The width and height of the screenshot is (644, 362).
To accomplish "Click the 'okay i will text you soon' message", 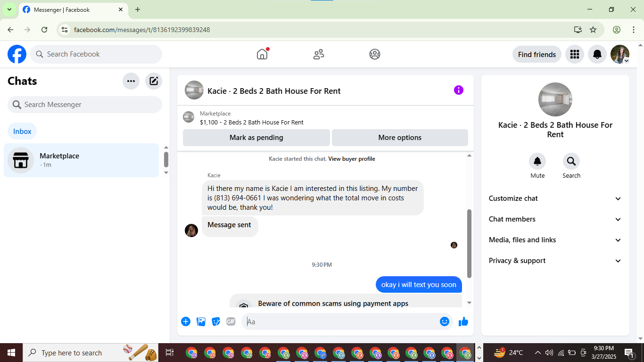I will point(419,285).
